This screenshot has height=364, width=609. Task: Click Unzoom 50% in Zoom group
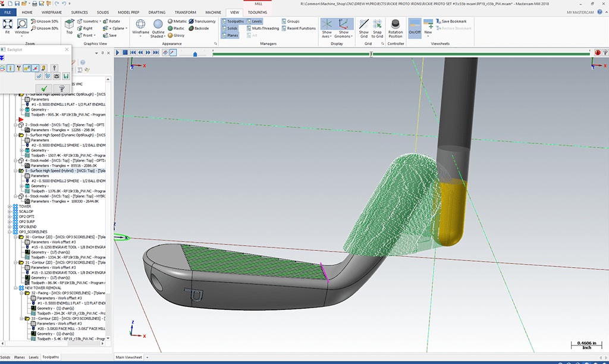point(45,21)
